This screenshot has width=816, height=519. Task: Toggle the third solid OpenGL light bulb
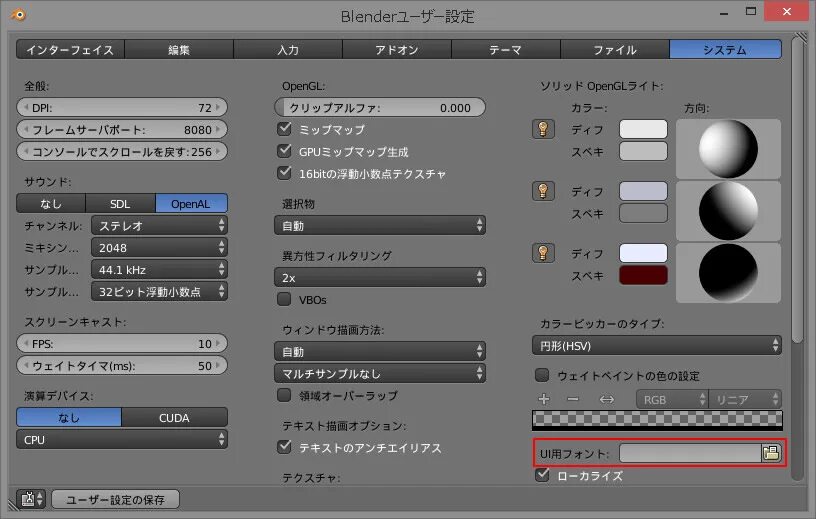(543, 254)
